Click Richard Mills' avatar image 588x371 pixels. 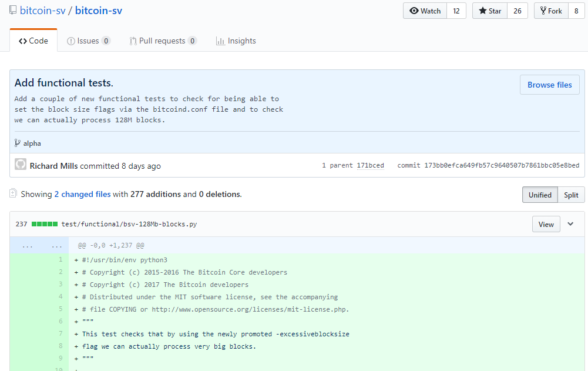pyautogui.click(x=21, y=165)
